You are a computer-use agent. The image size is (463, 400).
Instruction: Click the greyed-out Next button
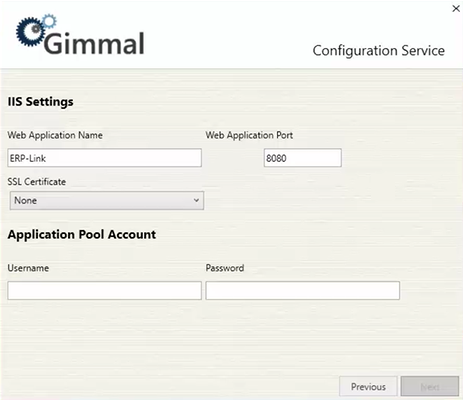pos(430,387)
